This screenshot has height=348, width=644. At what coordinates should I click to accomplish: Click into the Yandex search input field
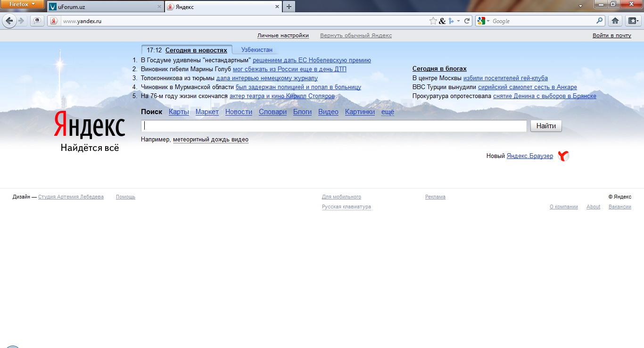(334, 126)
